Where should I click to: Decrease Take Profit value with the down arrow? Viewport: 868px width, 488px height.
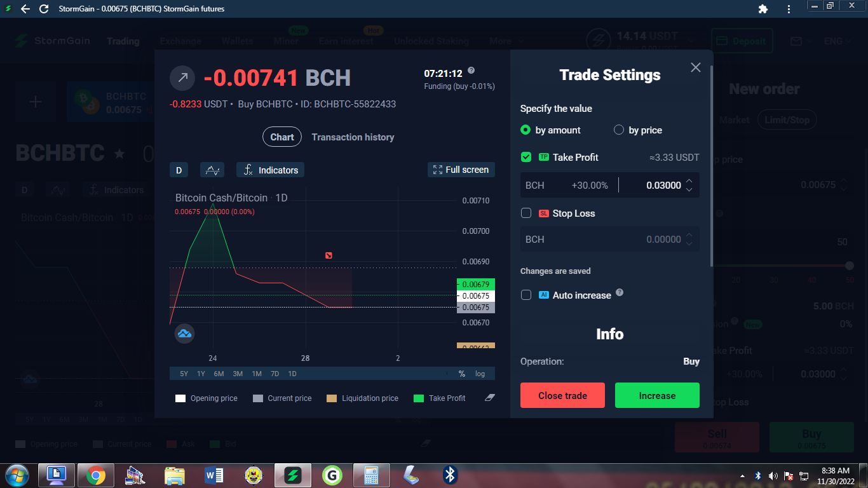click(x=689, y=190)
